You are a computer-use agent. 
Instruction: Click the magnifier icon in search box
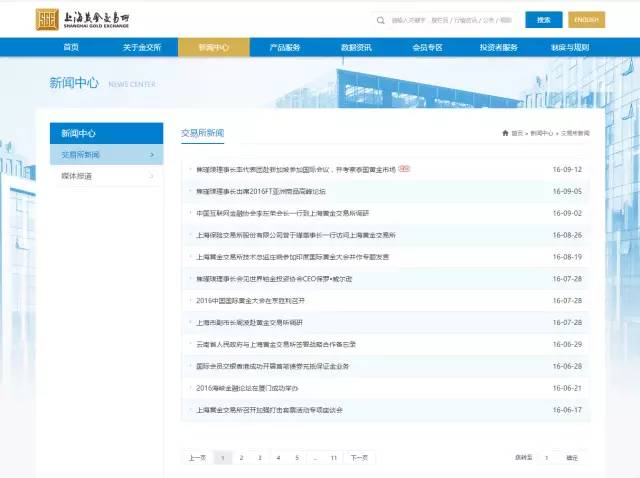click(x=380, y=20)
